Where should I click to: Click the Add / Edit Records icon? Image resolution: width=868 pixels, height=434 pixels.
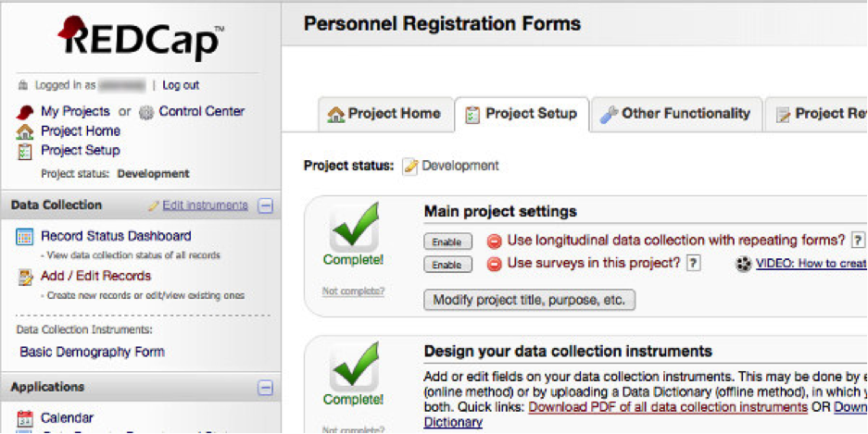click(x=25, y=276)
